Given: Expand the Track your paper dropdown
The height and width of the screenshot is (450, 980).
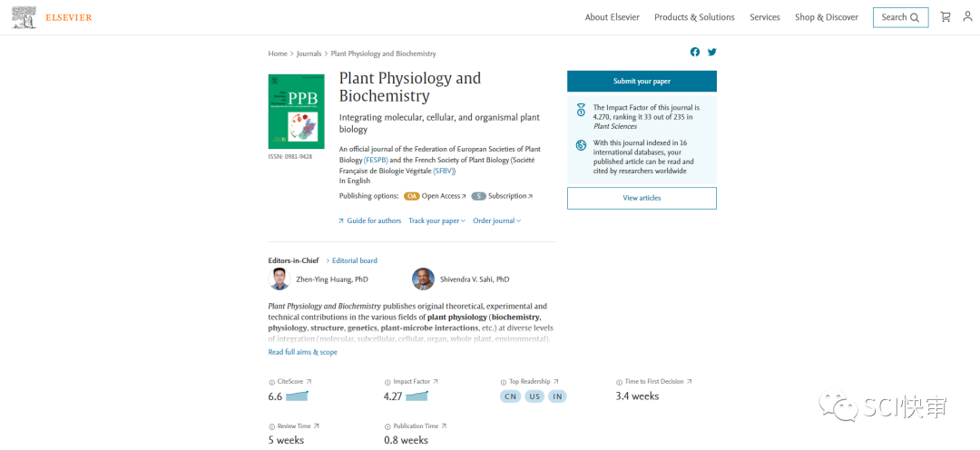Looking at the screenshot, I should coord(436,220).
